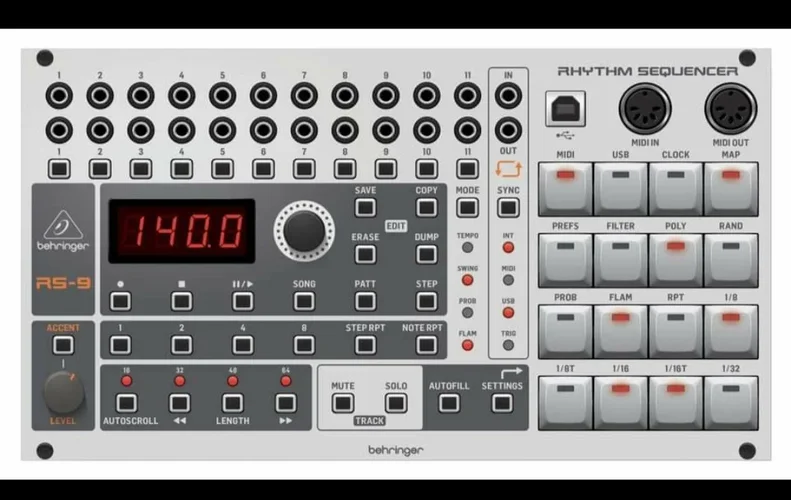Open PREFS with its pad

(566, 260)
